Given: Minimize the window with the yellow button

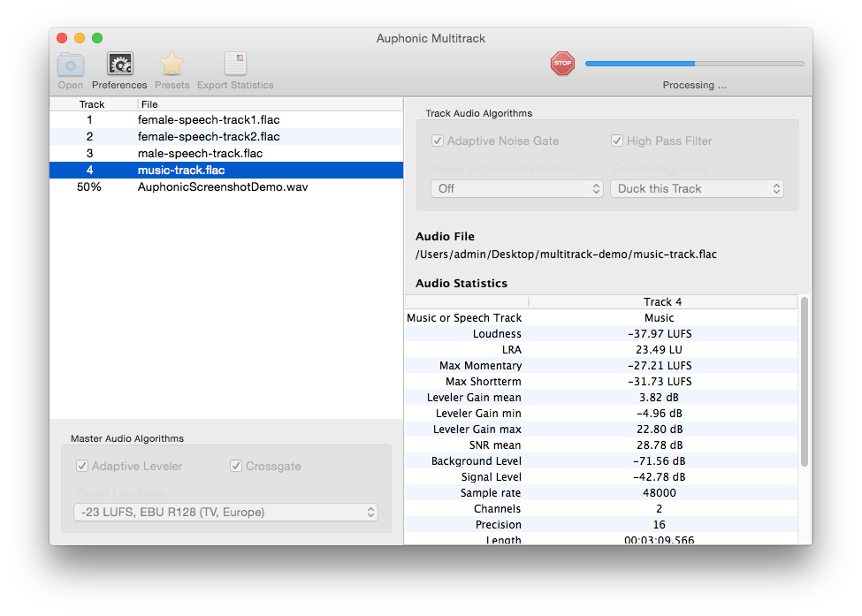Looking at the screenshot, I should click(80, 38).
